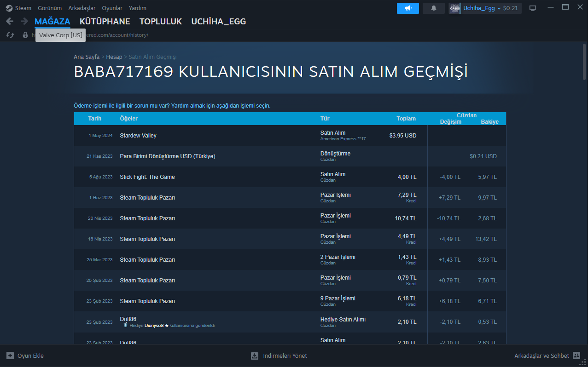Open the 25 Şub 2023 market transaction
This screenshot has width=588, height=367.
(290, 281)
